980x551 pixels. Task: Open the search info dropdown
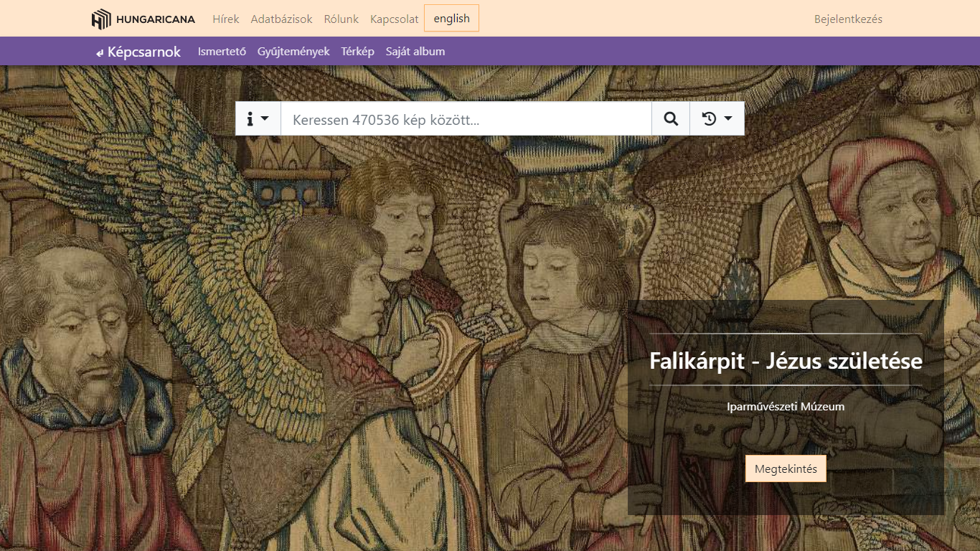pyautogui.click(x=258, y=119)
